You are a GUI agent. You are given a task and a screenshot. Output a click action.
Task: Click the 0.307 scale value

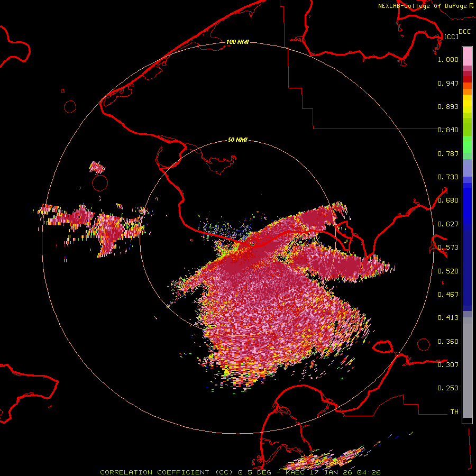(x=448, y=365)
